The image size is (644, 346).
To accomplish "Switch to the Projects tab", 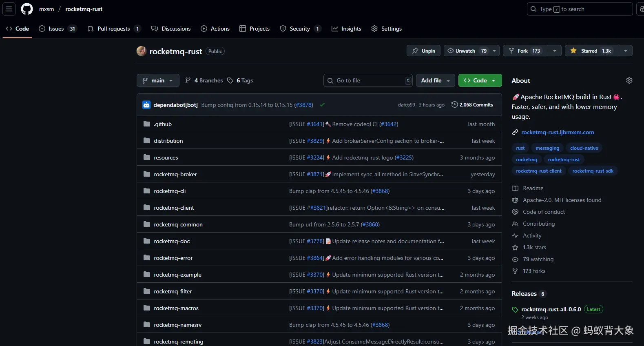I will (255, 29).
